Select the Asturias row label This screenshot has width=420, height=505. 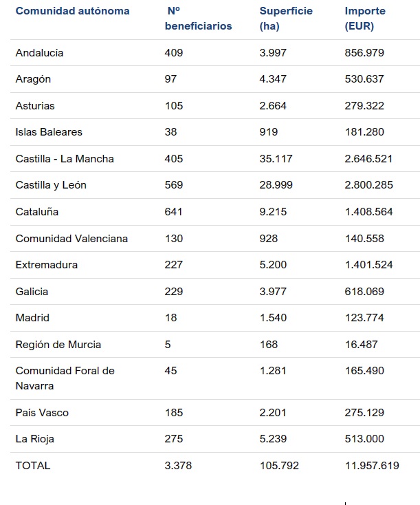point(35,106)
